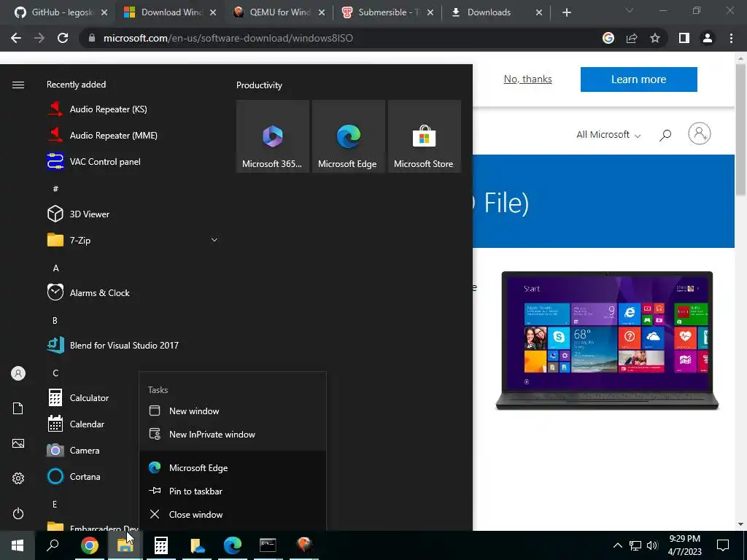
Task: Open Alarms & Clock app
Action: pos(99,292)
